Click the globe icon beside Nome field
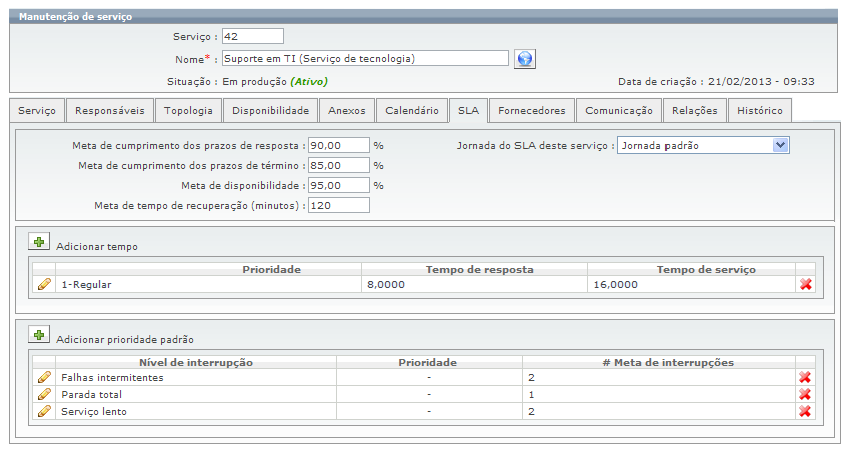Viewport: 843px width, 449px height. pos(525,59)
